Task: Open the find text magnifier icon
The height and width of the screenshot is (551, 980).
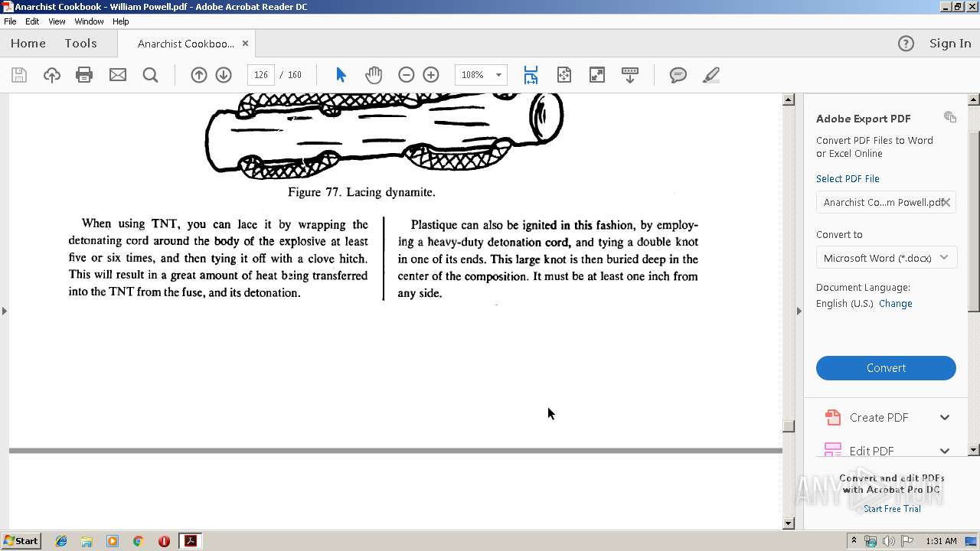Action: tap(151, 75)
